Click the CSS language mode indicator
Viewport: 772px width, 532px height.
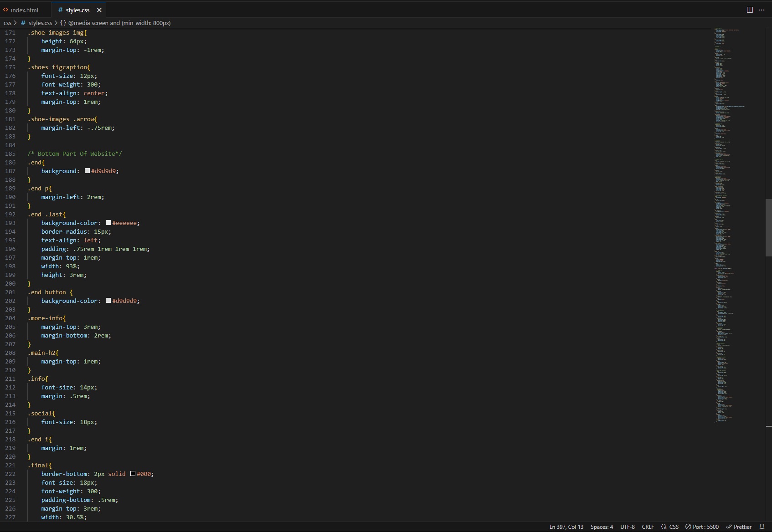click(670, 527)
